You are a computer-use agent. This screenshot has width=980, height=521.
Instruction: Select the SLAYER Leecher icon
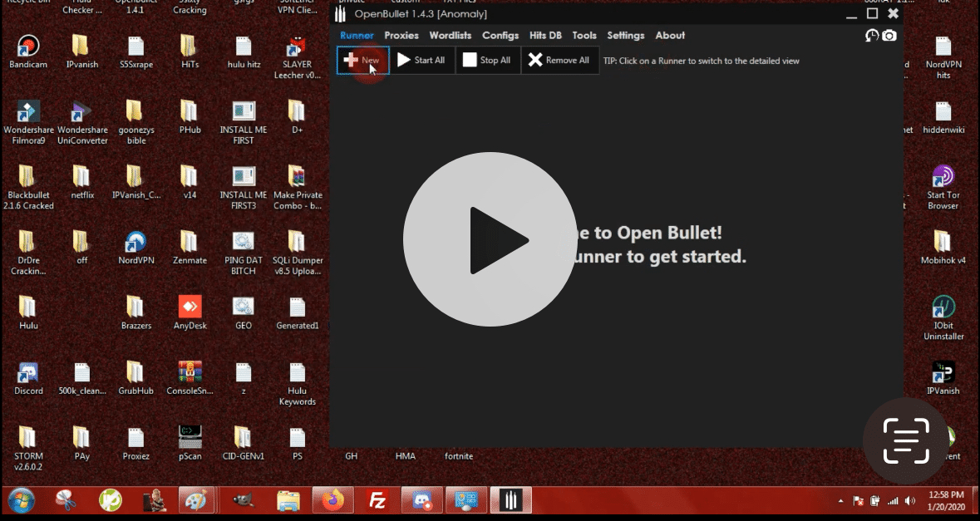click(x=298, y=57)
